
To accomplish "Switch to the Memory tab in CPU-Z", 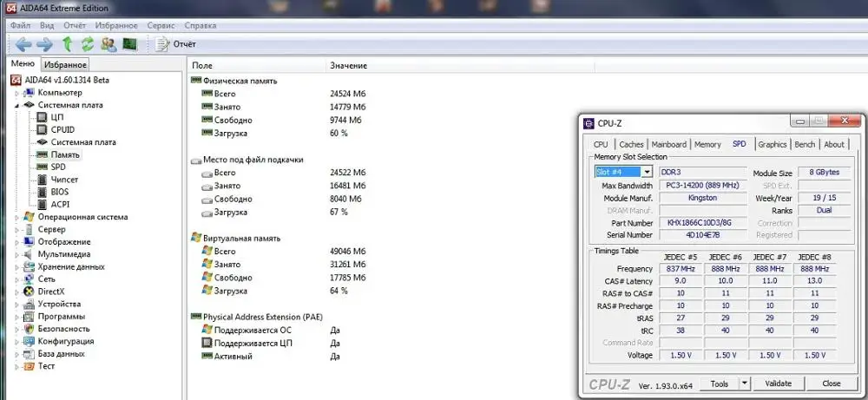I will 707,144.
